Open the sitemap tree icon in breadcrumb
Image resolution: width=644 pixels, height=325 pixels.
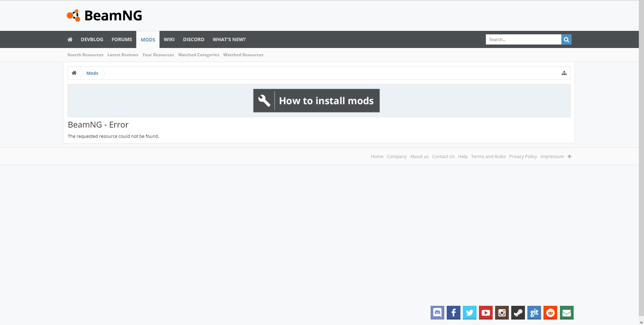pos(564,73)
